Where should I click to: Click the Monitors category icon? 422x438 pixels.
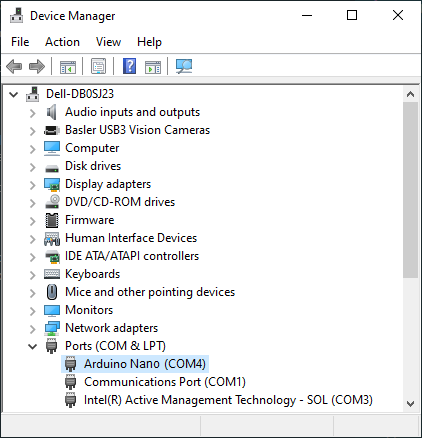tap(52, 310)
